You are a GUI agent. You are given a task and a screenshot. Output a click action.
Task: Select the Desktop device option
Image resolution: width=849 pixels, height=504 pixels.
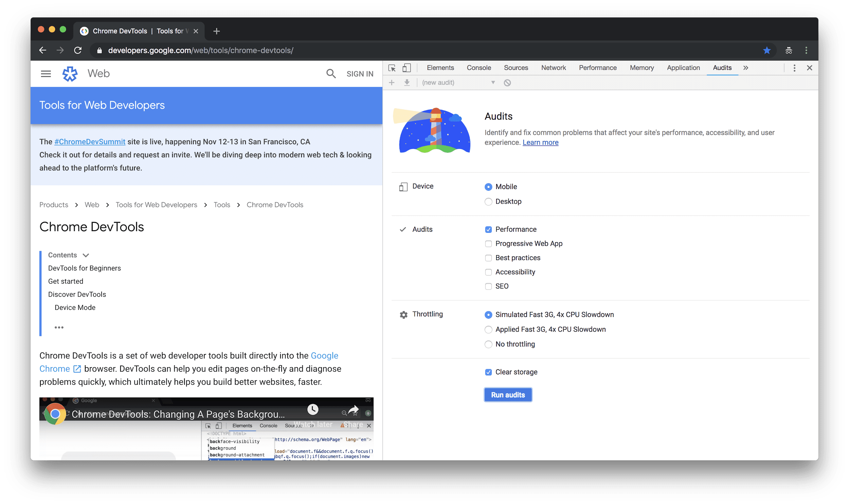pos(488,201)
